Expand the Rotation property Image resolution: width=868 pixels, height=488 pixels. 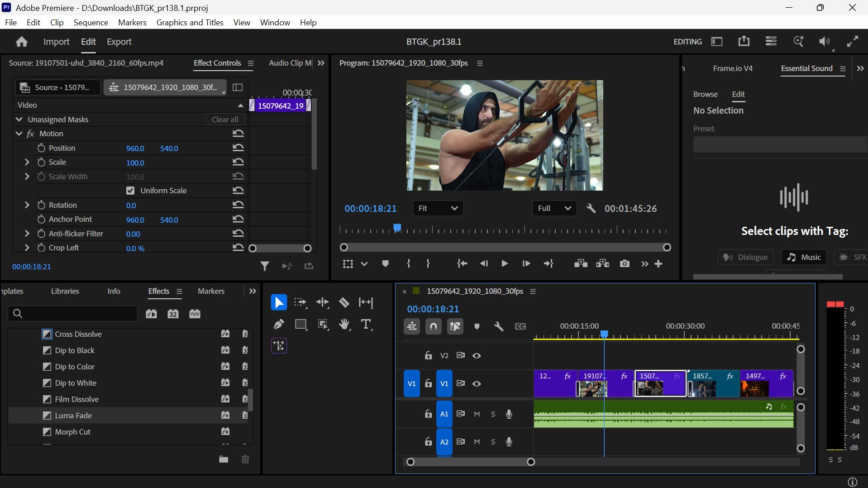click(27, 205)
